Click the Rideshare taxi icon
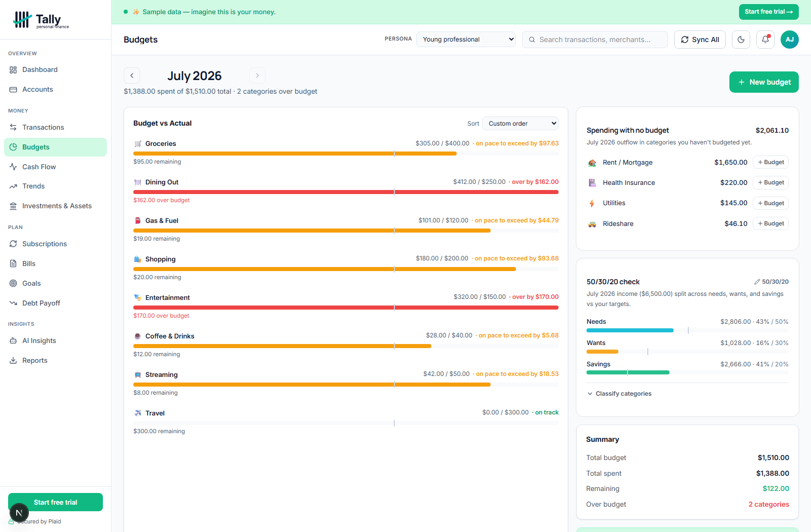Viewport: 811px width, 532px height. pyautogui.click(x=592, y=224)
